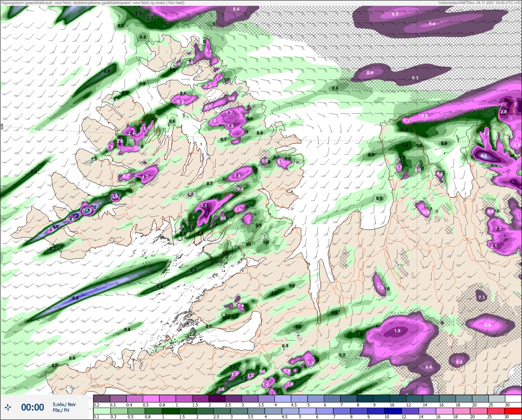The height and width of the screenshot is (420, 522).
Task: Click the 2.4 precipitation value label
Action: (x=131, y=133)
